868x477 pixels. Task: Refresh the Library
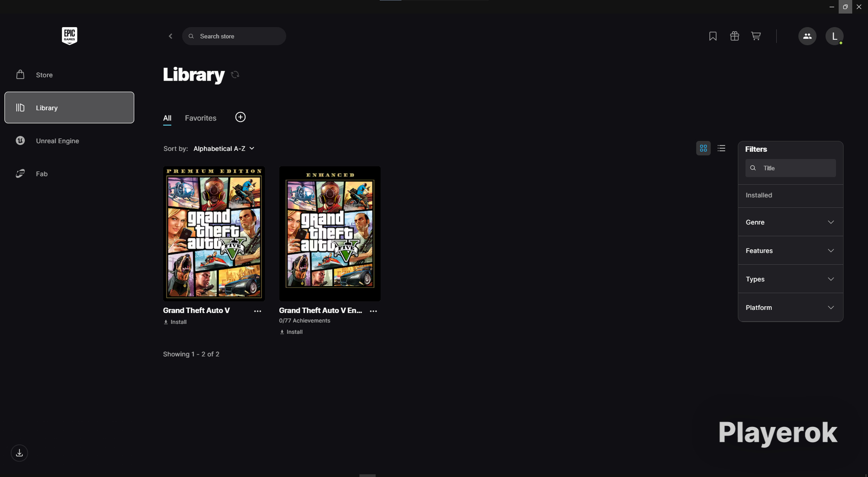click(x=235, y=74)
